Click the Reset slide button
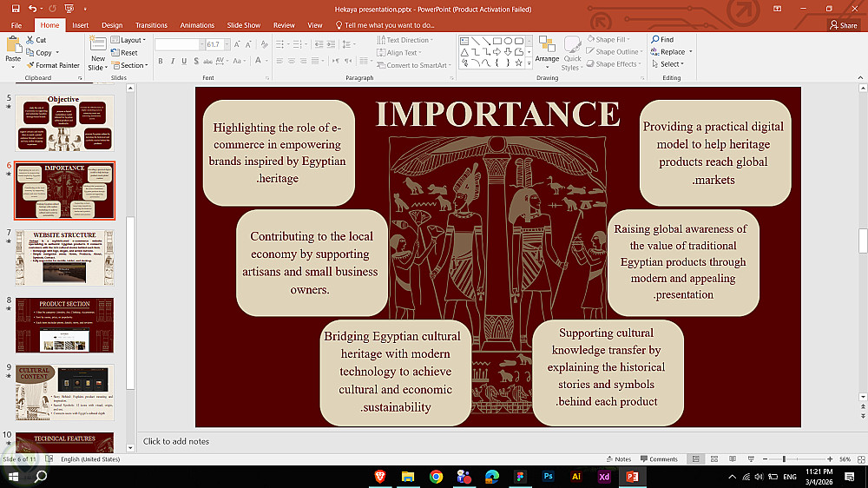Viewport: 868px width, 488px height. [128, 53]
